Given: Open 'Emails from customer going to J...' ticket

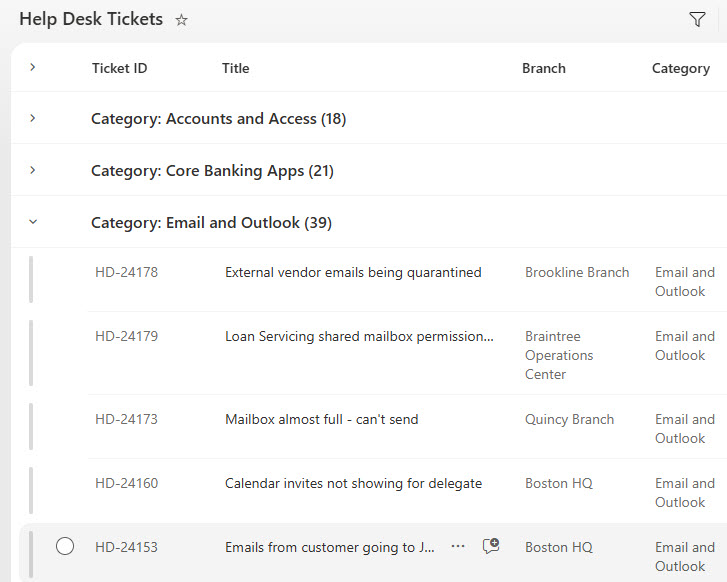Looking at the screenshot, I should point(330,547).
